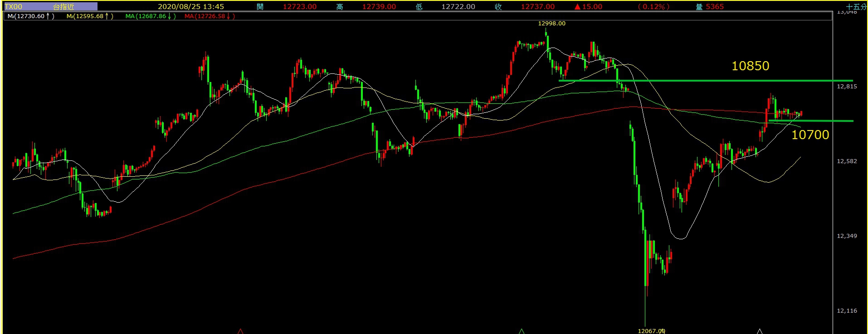Click the 12067.00 low price label
The image size is (868, 334).
[x=651, y=331]
